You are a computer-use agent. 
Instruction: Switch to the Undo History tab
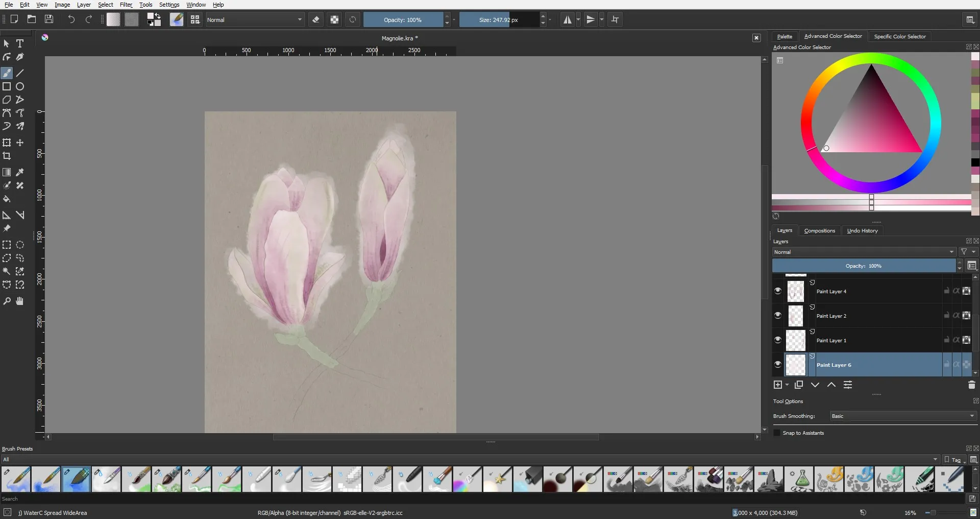click(x=862, y=231)
